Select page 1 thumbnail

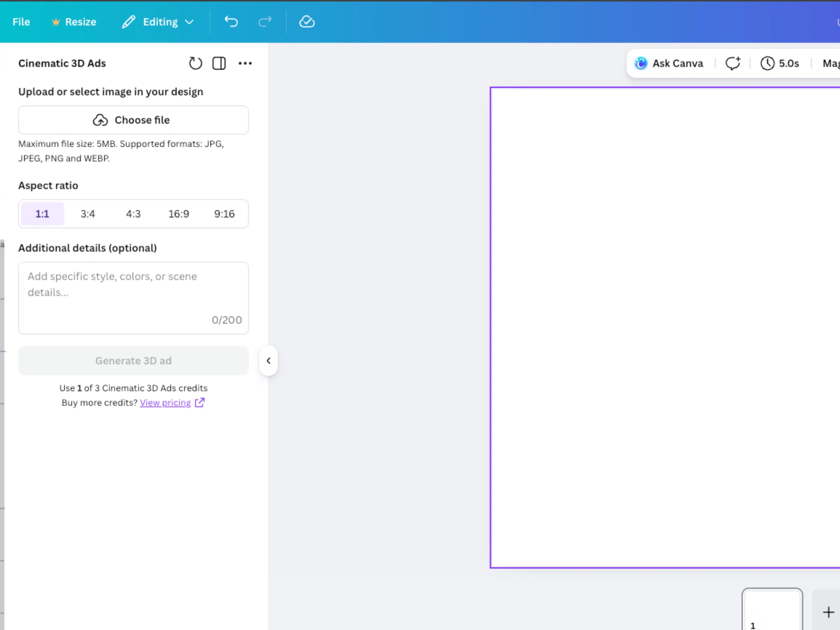[772, 609]
